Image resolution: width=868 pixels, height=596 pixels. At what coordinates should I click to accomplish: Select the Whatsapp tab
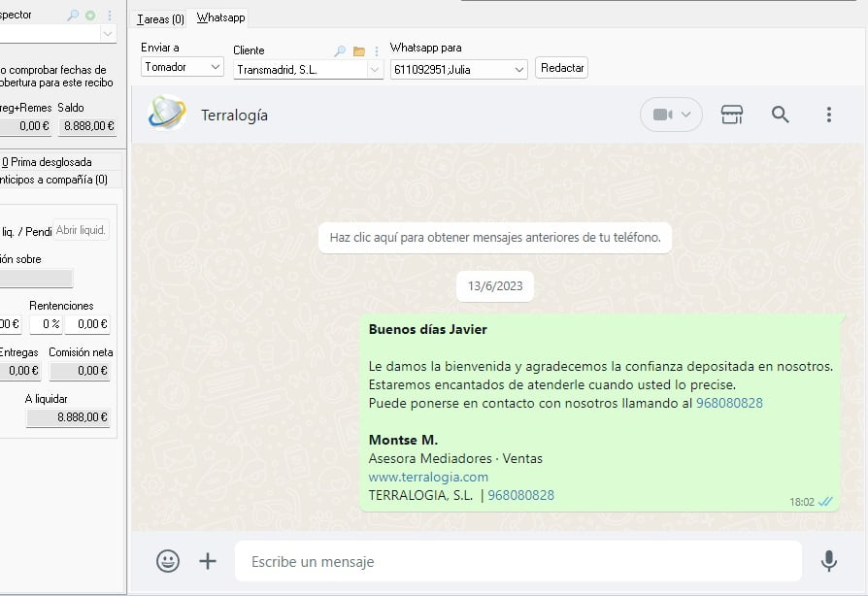click(x=220, y=18)
